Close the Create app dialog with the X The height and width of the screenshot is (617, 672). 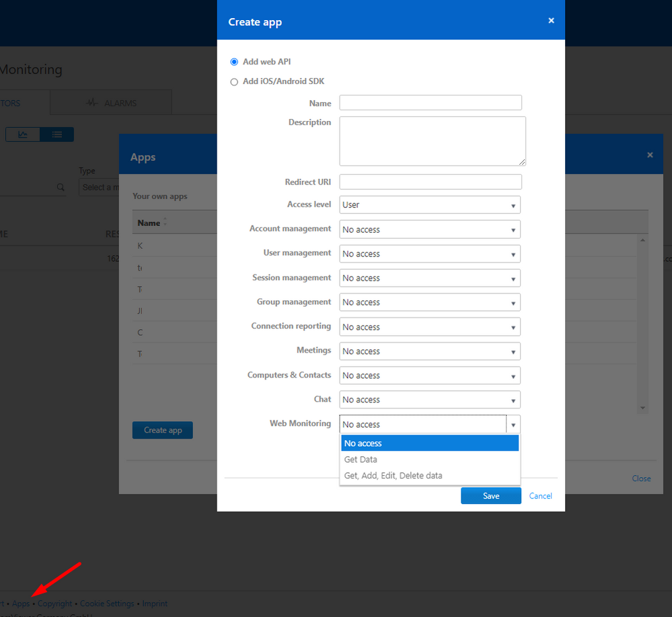(551, 20)
